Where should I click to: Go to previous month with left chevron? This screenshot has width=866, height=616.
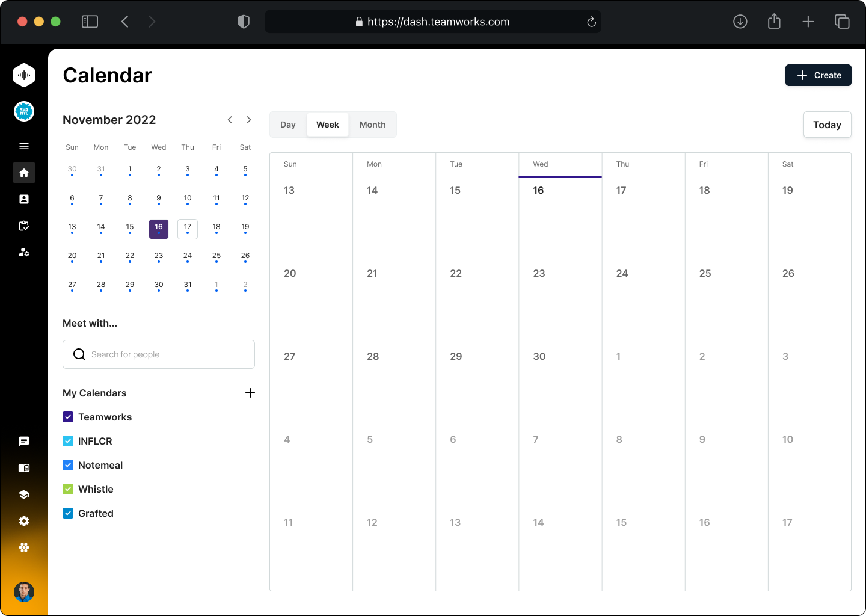pyautogui.click(x=230, y=120)
